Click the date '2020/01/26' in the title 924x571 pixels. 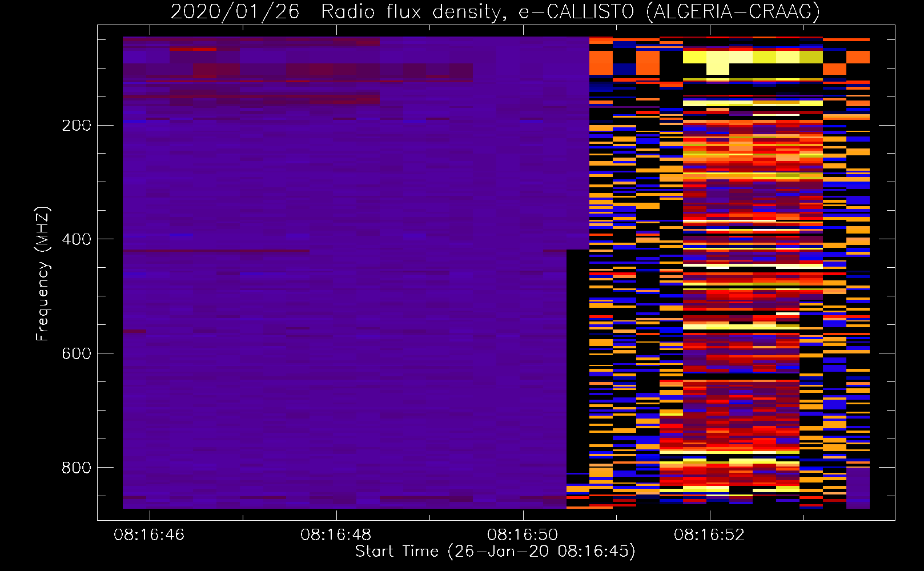[x=235, y=11]
